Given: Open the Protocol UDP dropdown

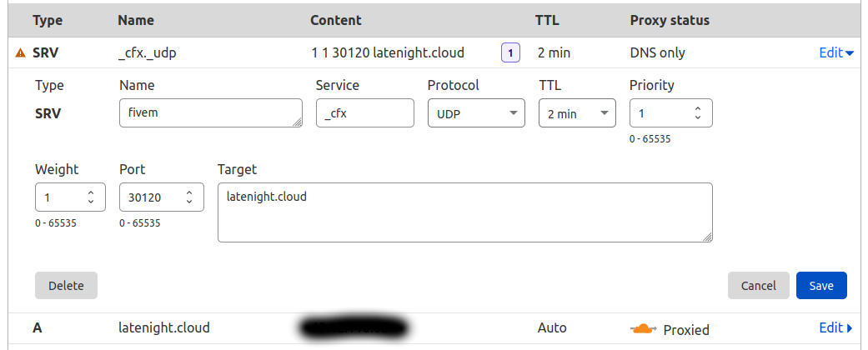Looking at the screenshot, I should point(475,113).
